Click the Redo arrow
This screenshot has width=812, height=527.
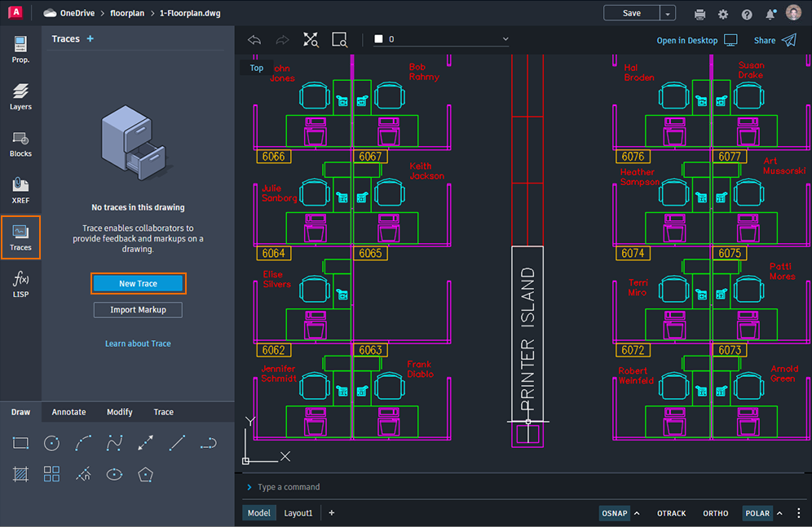pos(282,40)
